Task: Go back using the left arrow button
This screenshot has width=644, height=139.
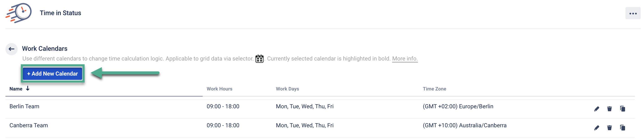Action: coord(12,49)
